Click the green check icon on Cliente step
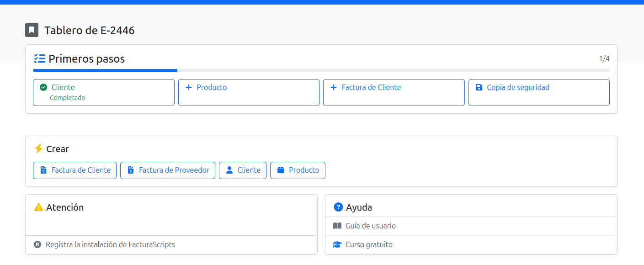This screenshot has width=644, height=265. point(43,87)
